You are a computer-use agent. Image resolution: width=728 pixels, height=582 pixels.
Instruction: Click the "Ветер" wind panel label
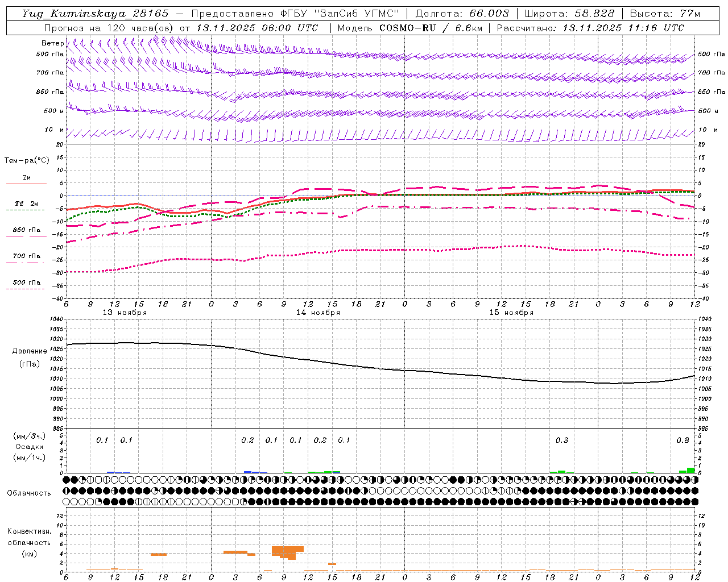[52, 43]
